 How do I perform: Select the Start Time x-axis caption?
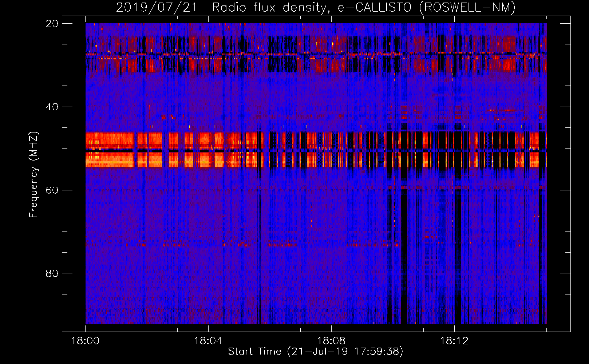[316, 352]
